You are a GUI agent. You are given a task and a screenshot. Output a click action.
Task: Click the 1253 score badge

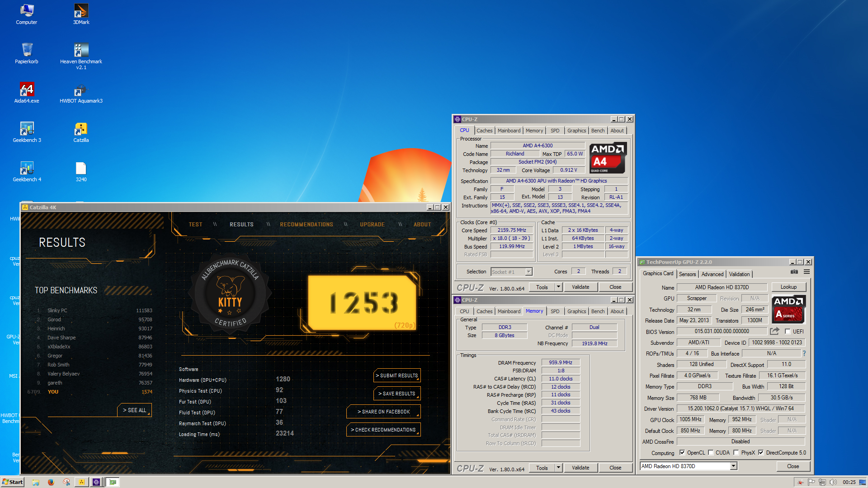tap(363, 302)
